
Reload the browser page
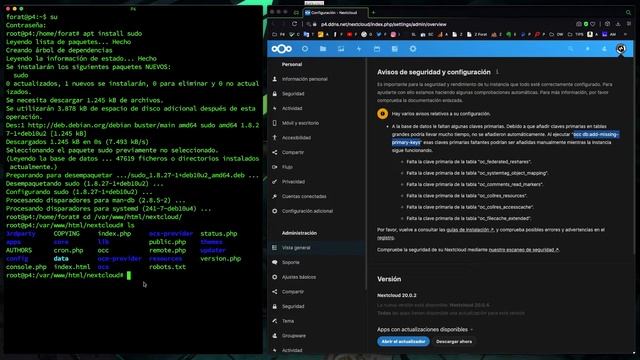294,24
